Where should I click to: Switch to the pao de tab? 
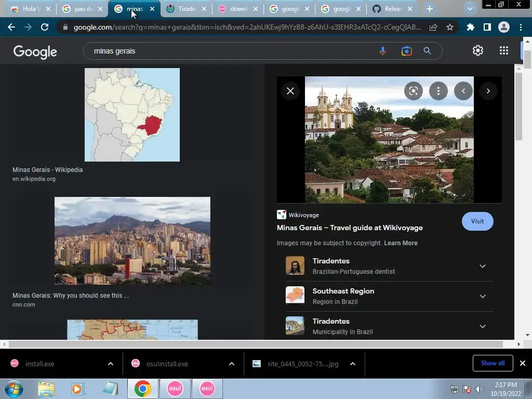point(83,9)
